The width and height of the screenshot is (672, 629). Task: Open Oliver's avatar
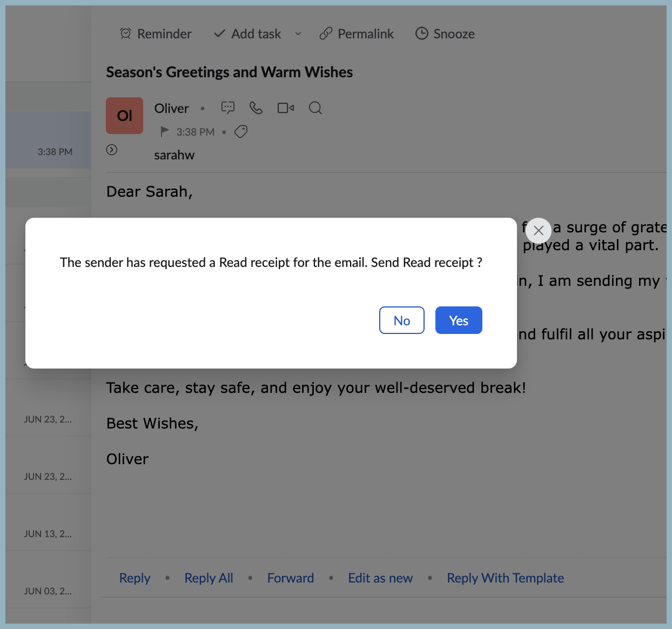click(x=124, y=115)
